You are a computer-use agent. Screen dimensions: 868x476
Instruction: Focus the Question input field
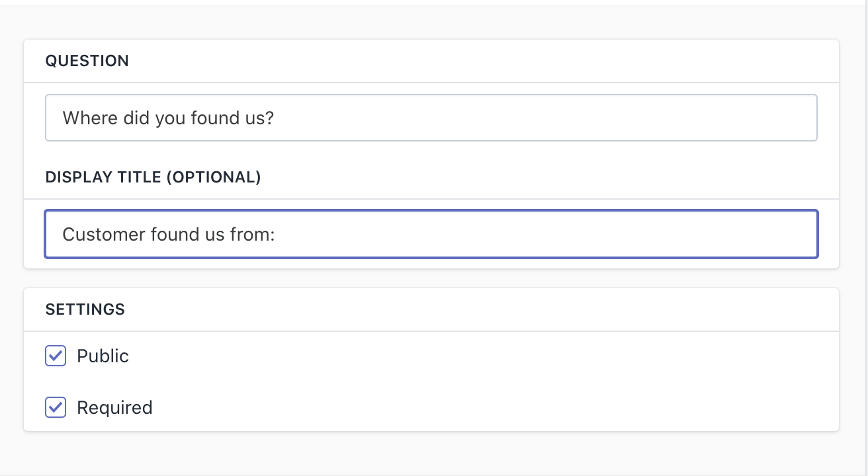click(431, 118)
